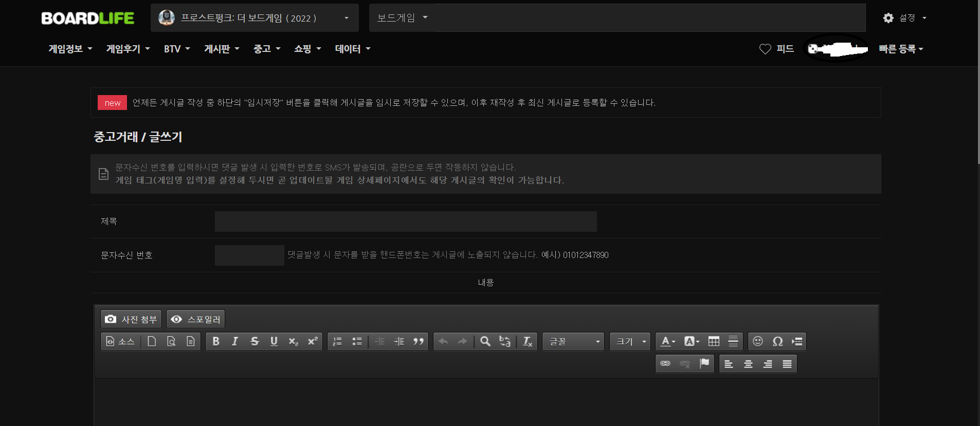Image resolution: width=980 pixels, height=426 pixels.
Task: Click the 소스 source view button
Action: [120, 341]
